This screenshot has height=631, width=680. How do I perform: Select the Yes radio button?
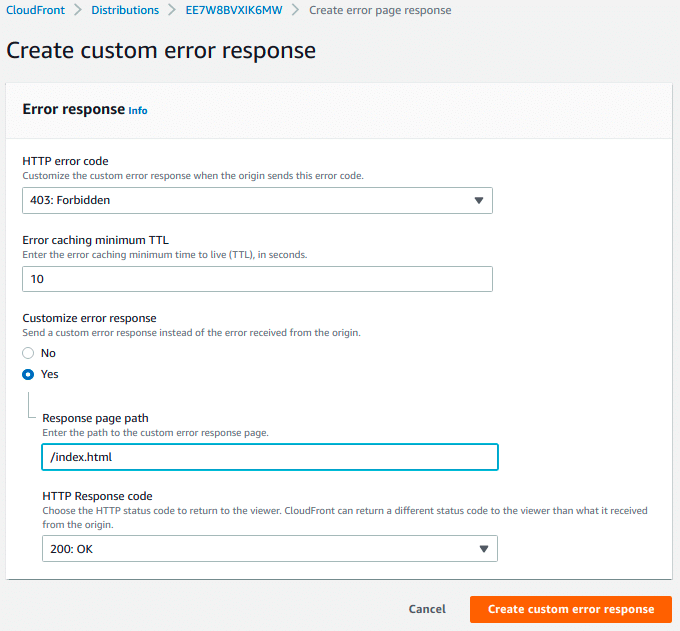point(29,374)
